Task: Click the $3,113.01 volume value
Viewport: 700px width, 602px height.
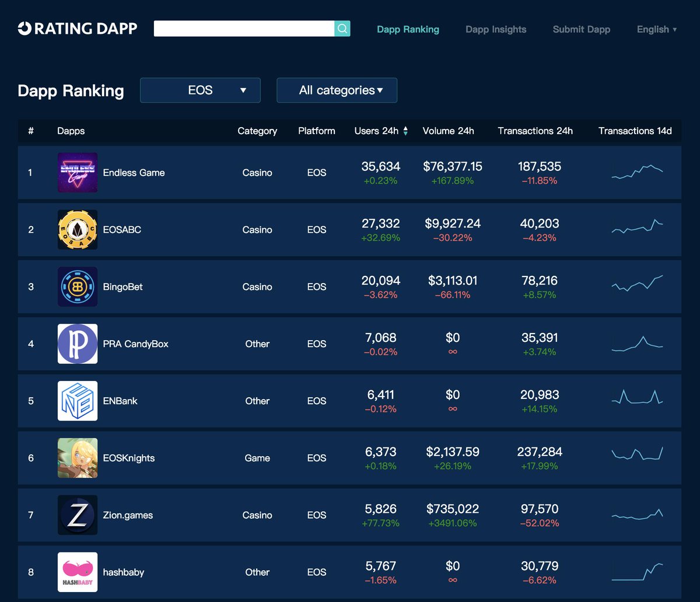Action: (x=453, y=281)
